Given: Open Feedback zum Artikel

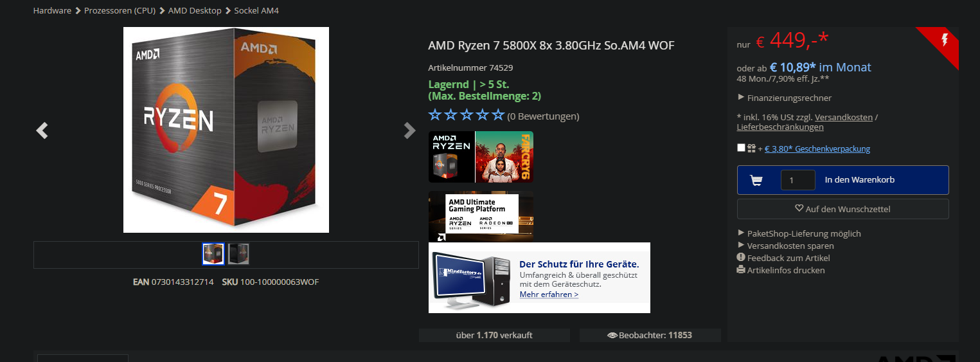Looking at the screenshot, I should coord(788,258).
